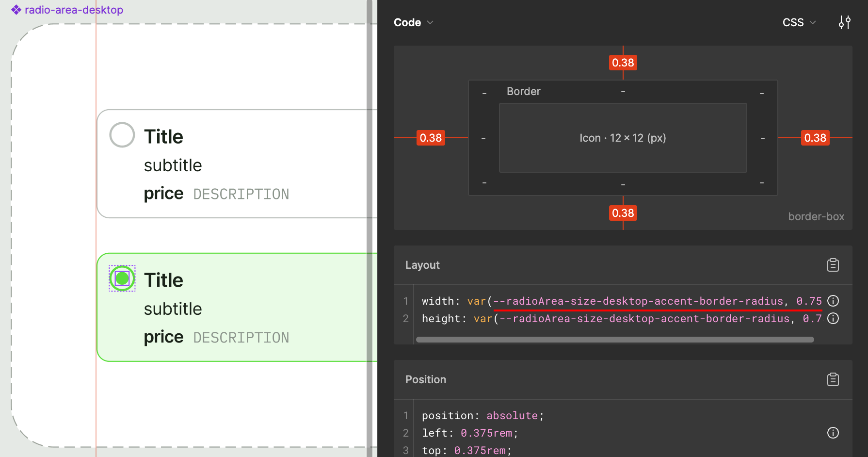Viewport: 868px width, 457px height.
Task: Click the bottom 0.38 margin badge
Action: pyautogui.click(x=623, y=213)
